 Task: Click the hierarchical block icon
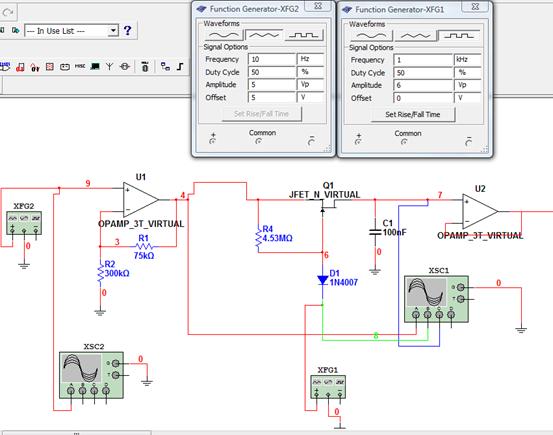pyautogui.click(x=165, y=66)
